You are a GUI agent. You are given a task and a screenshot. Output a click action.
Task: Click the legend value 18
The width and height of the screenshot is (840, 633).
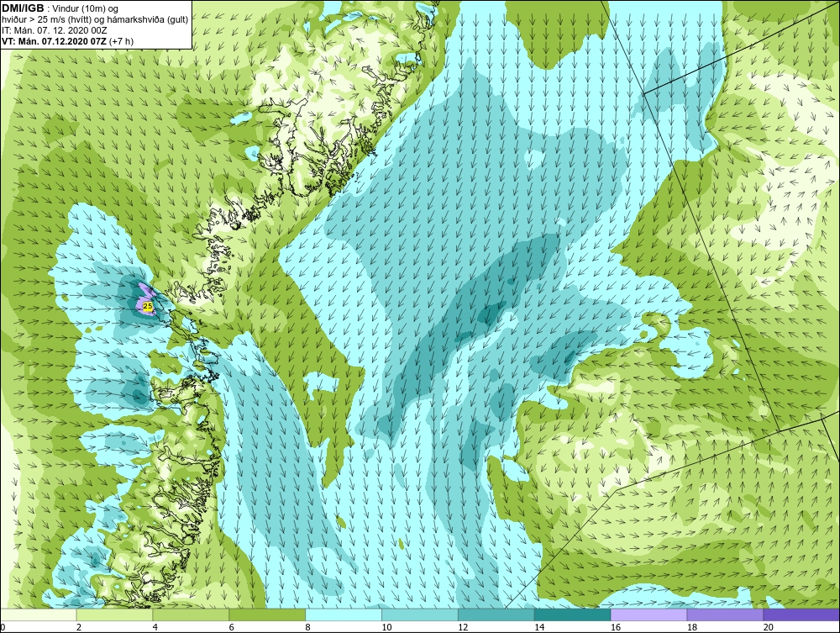691,627
